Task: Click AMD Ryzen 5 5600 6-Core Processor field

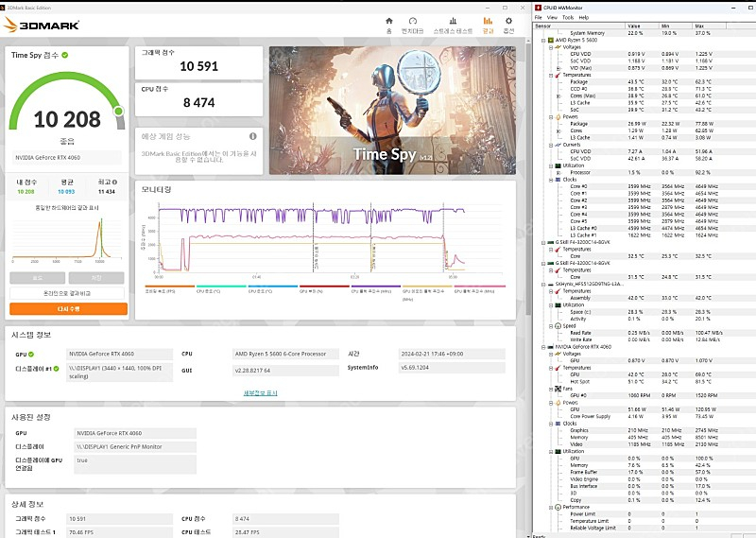Action: (285, 355)
